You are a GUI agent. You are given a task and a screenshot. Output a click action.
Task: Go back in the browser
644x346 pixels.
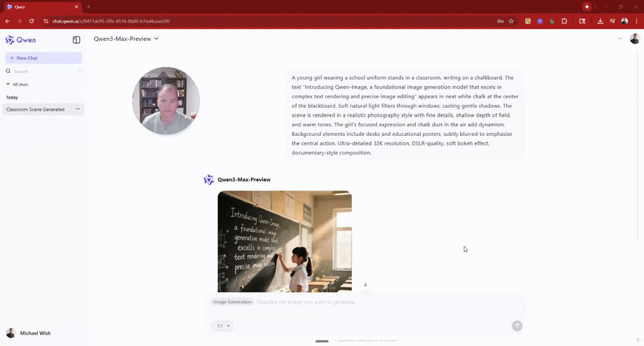pos(8,21)
